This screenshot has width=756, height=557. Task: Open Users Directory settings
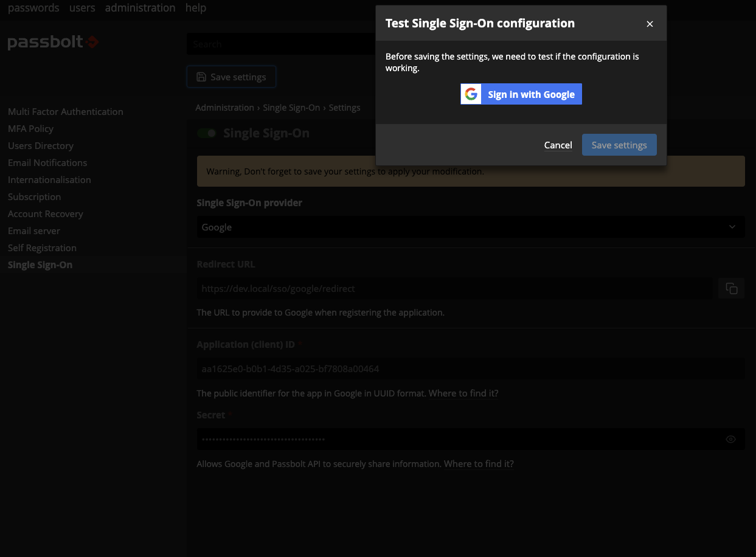point(41,146)
